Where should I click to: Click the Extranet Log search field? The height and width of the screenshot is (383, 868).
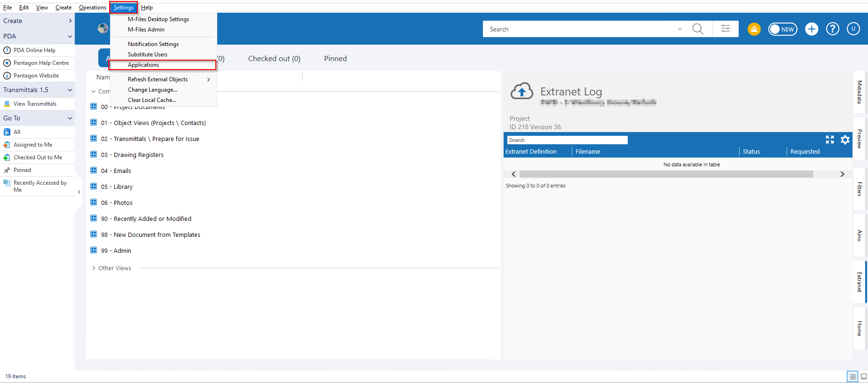[567, 140]
